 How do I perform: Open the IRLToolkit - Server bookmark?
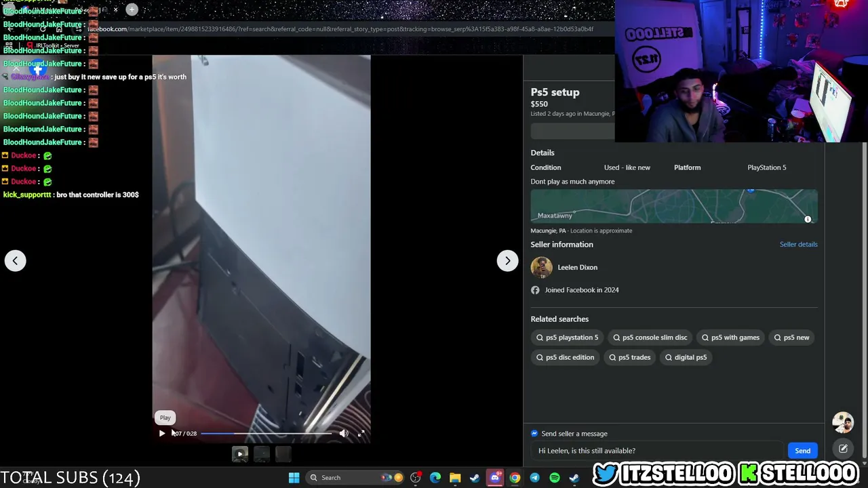pyautogui.click(x=53, y=45)
